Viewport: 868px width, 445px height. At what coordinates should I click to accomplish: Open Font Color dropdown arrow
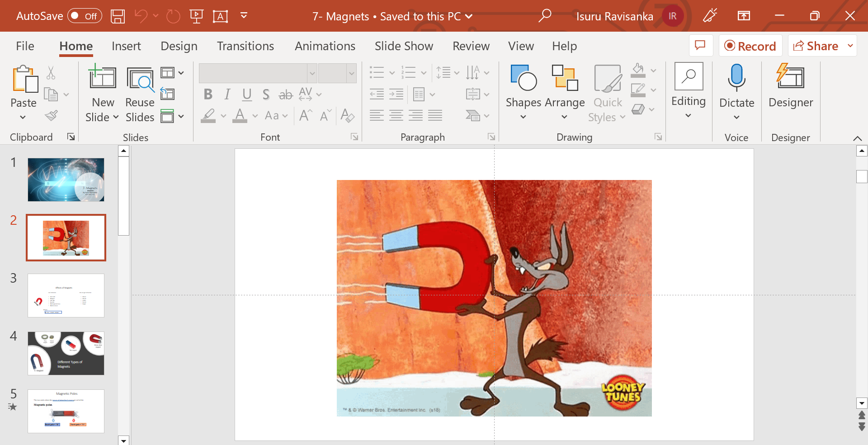[255, 116]
